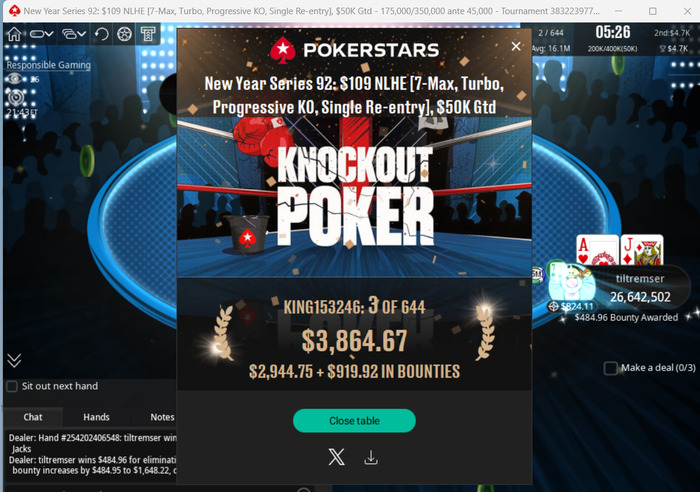Viewport: 700px width, 492px height.
Task: Go to the home lobby icon
Action: pos(14,34)
